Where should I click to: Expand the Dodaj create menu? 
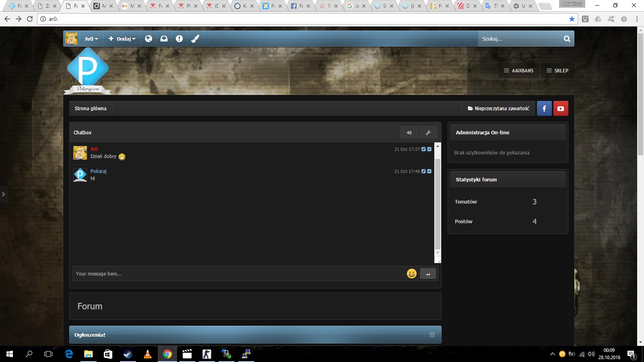coord(122,39)
